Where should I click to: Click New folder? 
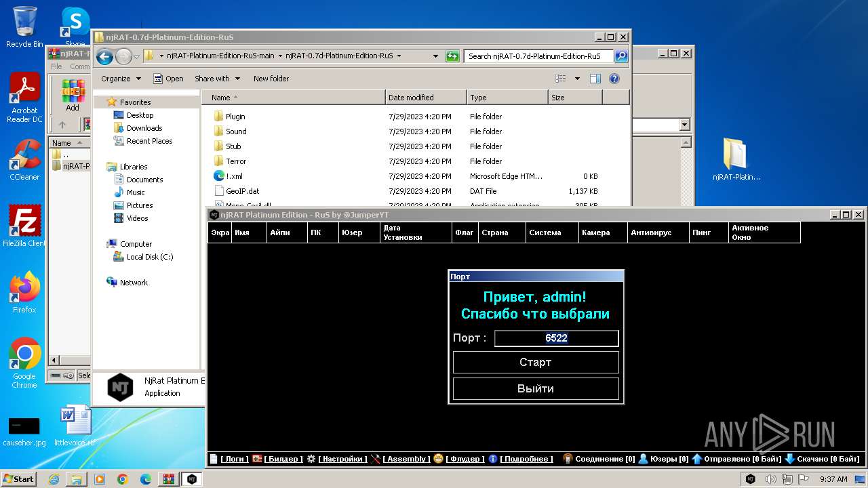coord(271,79)
